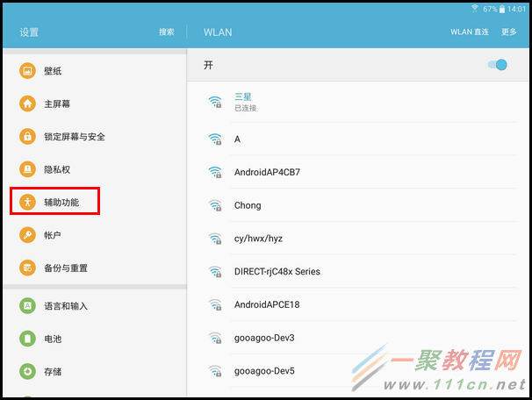Tap the 主屏幕 home screen icon
The image size is (532, 400).
point(27,104)
